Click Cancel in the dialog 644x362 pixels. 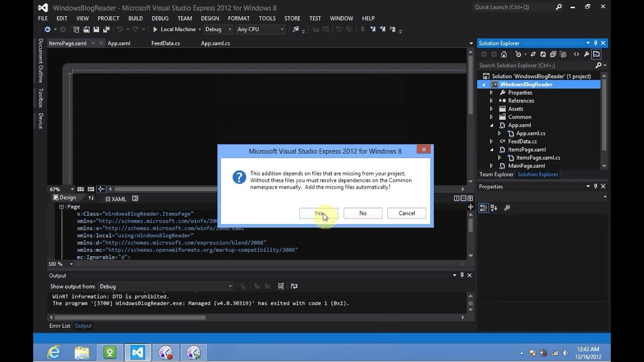pos(407,213)
